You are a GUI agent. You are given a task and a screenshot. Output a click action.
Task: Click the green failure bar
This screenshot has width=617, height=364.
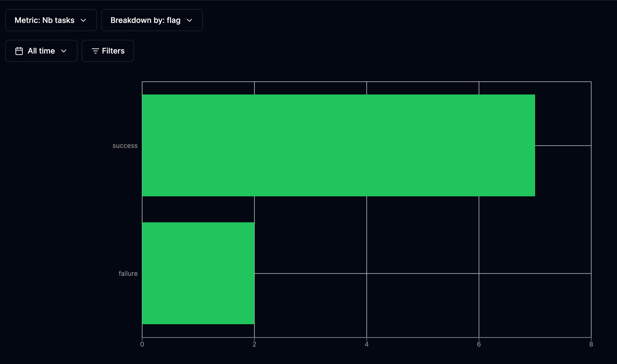pos(198,273)
